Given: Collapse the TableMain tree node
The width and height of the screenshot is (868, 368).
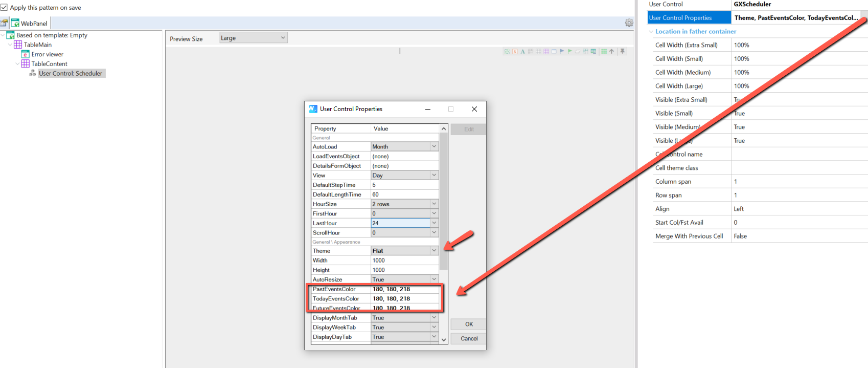Looking at the screenshot, I should 10,45.
